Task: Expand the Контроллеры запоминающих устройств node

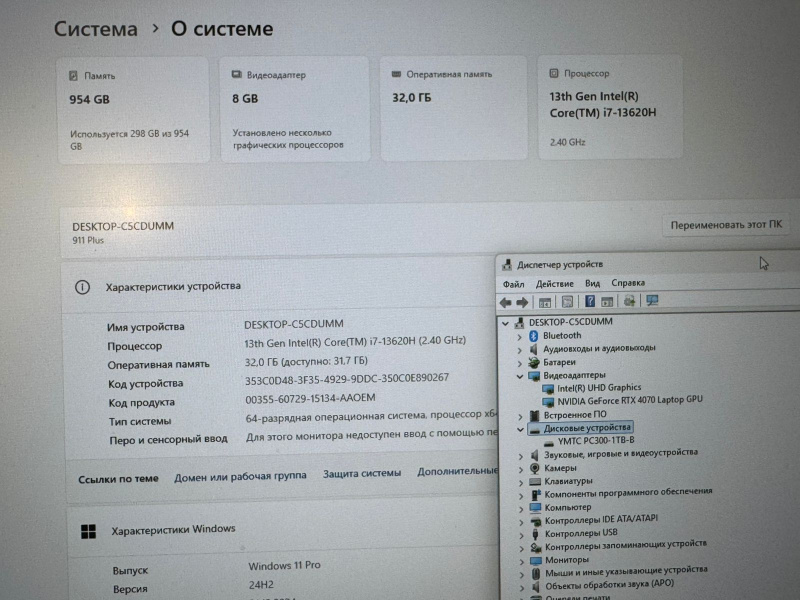Action: 521,548
